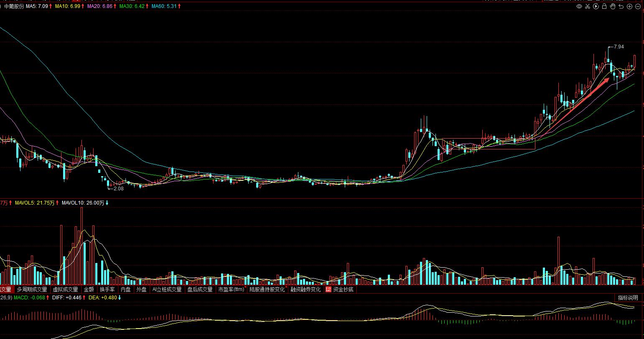This screenshot has height=339, width=644.
Task: Show the 市盈率(ttm) indicator tab
Action: (x=231, y=289)
